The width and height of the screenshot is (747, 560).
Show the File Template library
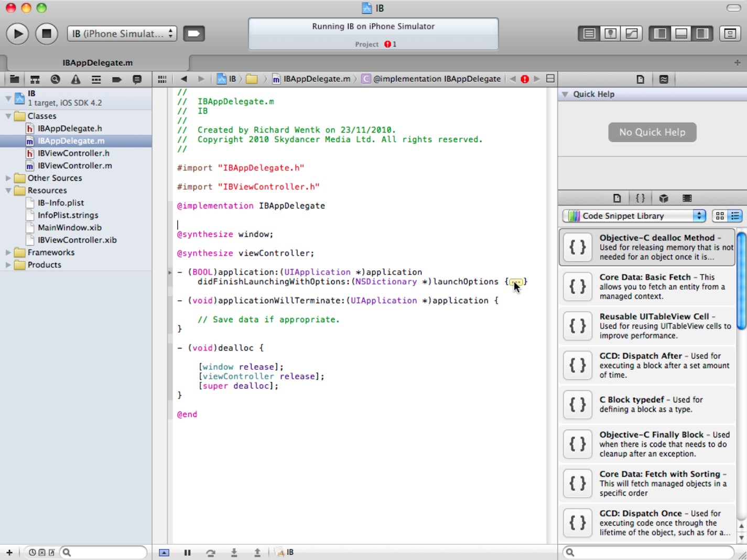pos(617,199)
